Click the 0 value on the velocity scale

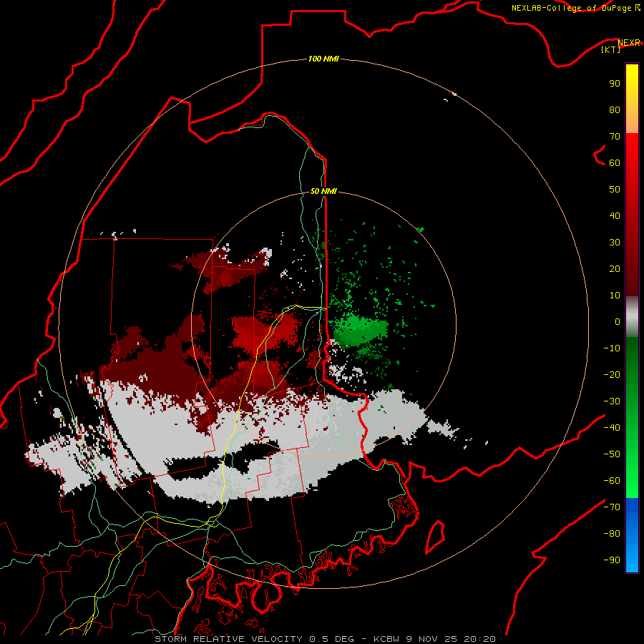pos(618,321)
